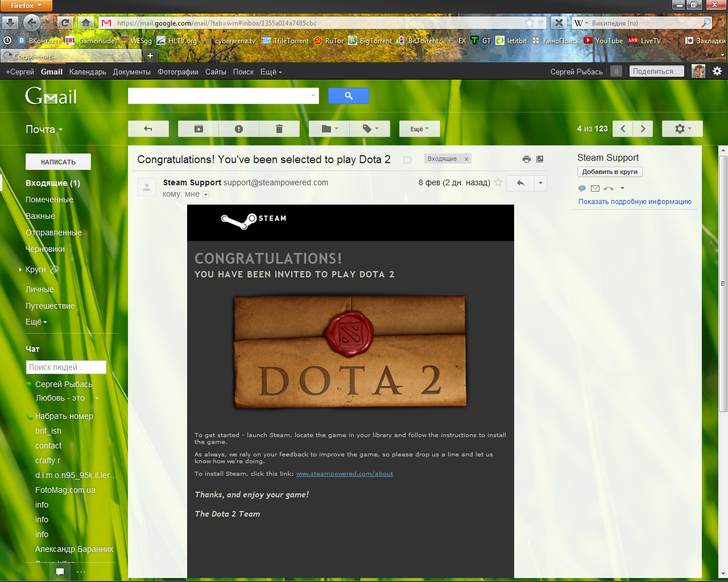728x582 pixels.
Task: Click profile avatar photo in Google bar
Action: point(698,71)
